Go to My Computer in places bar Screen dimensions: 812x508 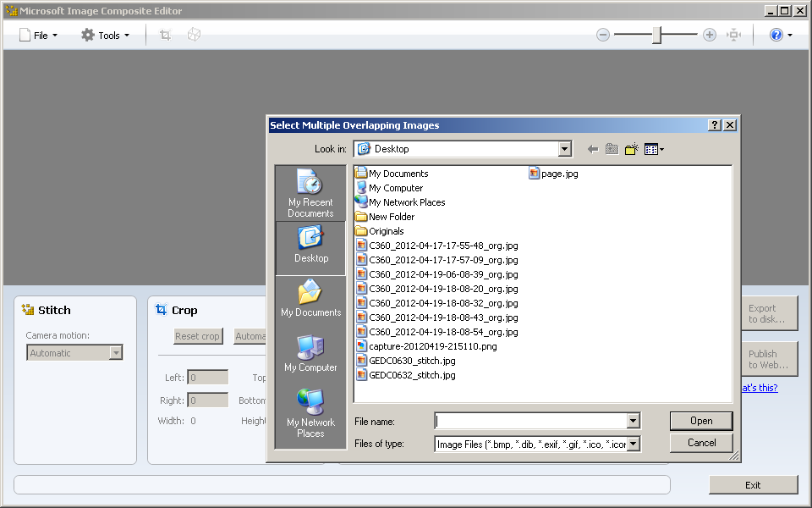tap(310, 354)
